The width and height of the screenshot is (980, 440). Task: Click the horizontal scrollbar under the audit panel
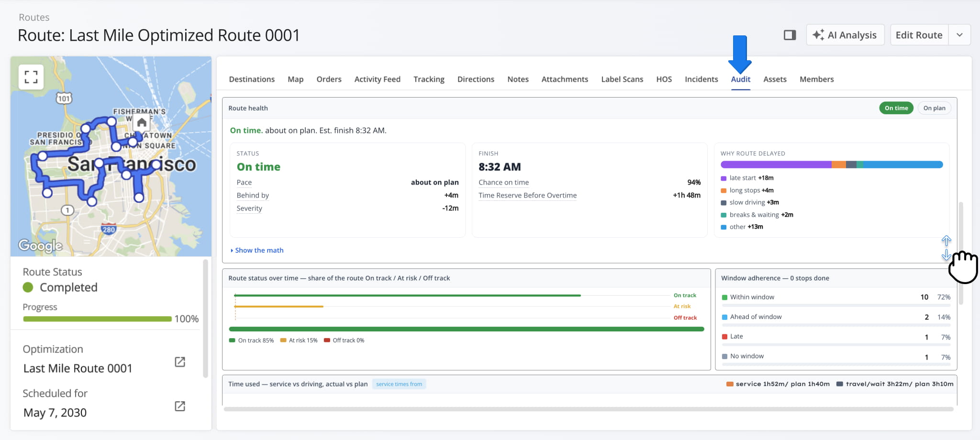pyautogui.click(x=589, y=409)
